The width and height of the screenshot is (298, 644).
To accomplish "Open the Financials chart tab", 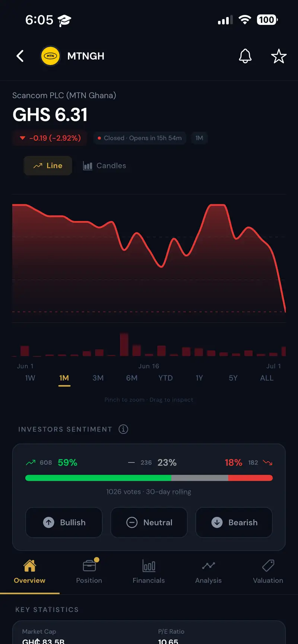I will 149,571.
